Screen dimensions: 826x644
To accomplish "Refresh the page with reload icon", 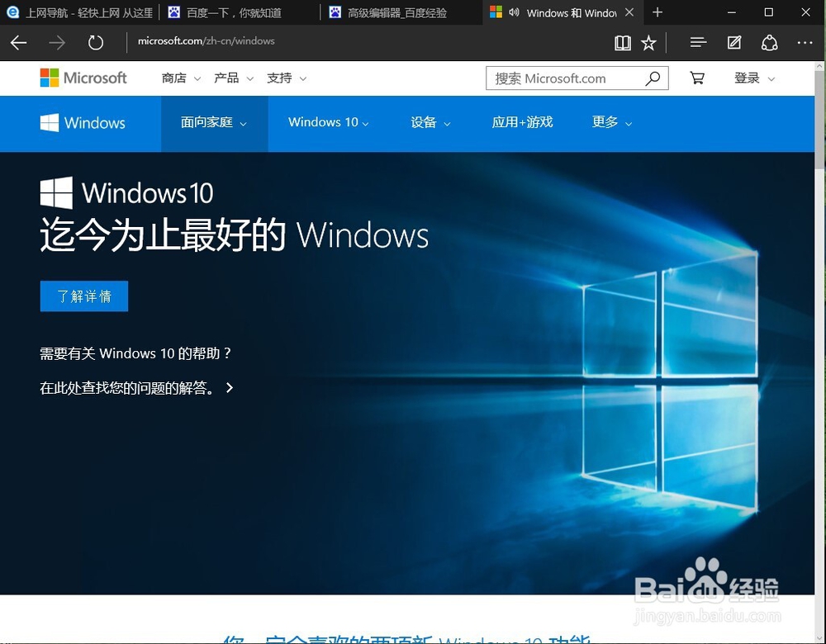I will [95, 43].
